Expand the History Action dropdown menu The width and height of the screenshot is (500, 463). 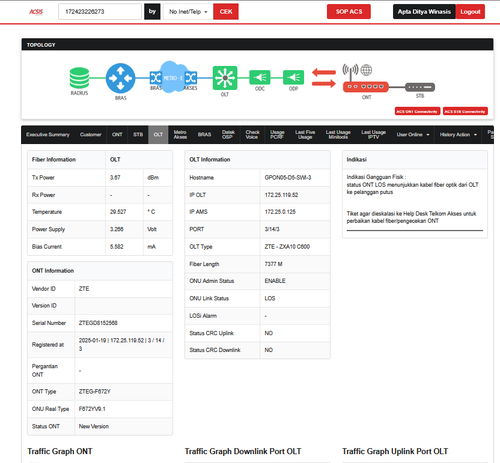pyautogui.click(x=458, y=135)
